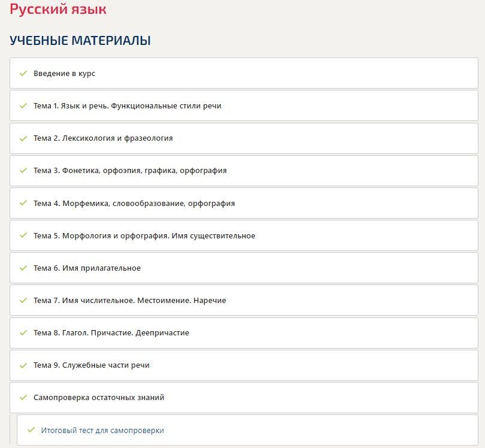Expand Тема 1. Язык и речь section
Screen dimensions: 485x448
244,106
